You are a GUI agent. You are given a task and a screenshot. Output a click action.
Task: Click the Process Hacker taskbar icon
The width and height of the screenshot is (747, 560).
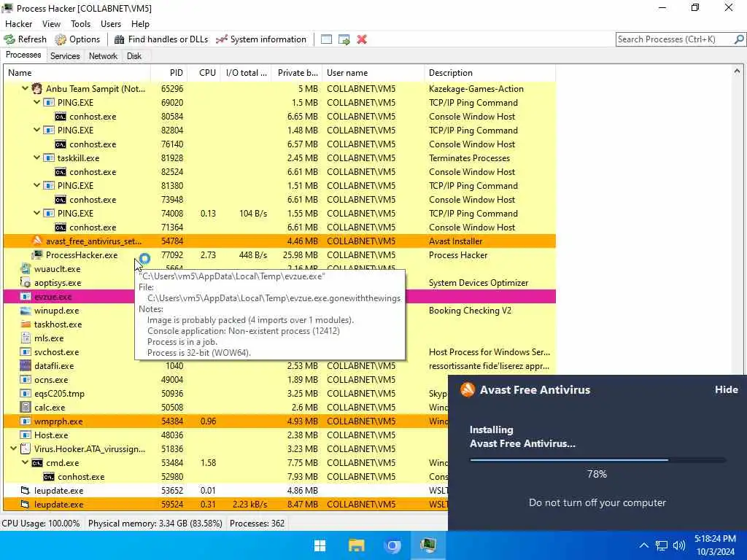[x=428, y=545]
